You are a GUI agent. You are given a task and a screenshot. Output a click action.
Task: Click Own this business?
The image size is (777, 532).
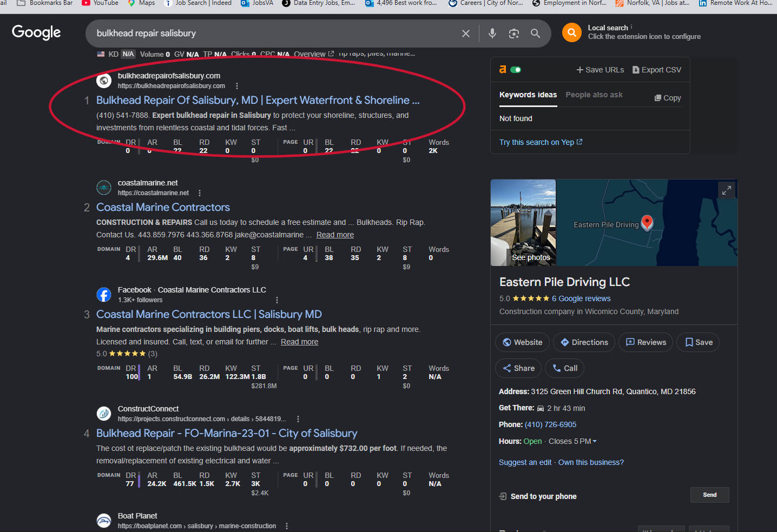click(x=591, y=462)
